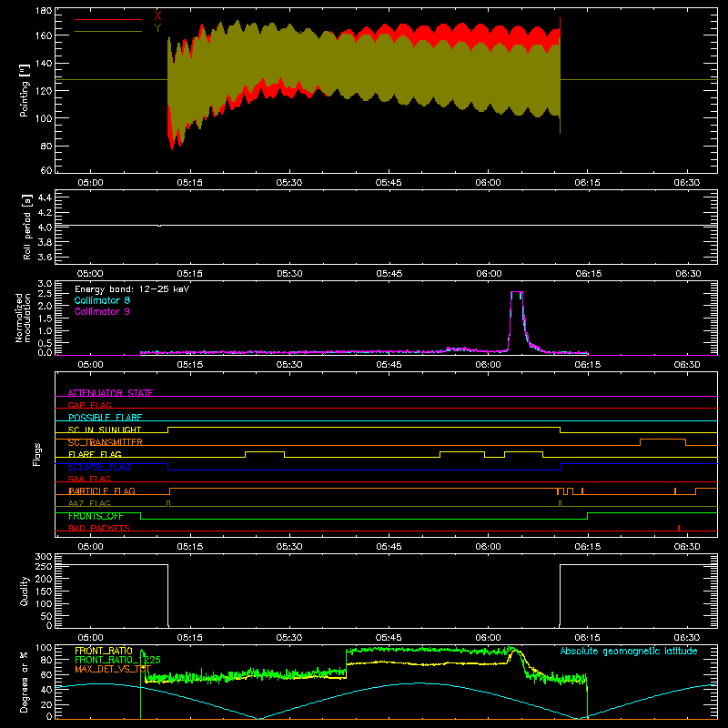Screen dimensions: 728x728
Task: Click the 'GAP_FLAG' label
Action: pos(89,405)
